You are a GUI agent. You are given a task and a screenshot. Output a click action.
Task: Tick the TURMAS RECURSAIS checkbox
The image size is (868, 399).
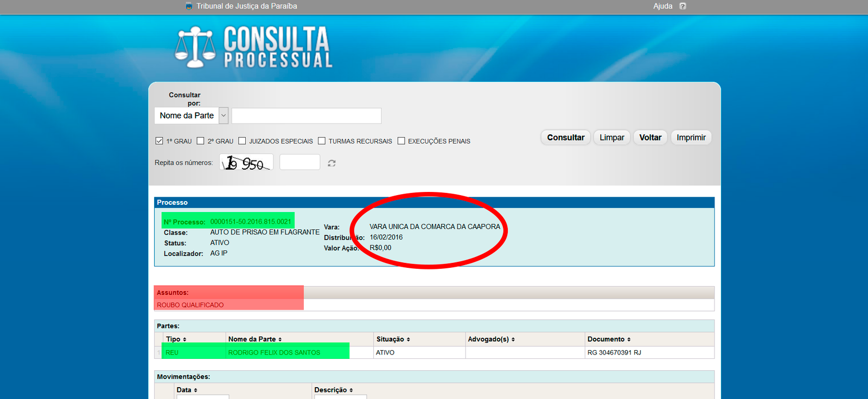322,141
